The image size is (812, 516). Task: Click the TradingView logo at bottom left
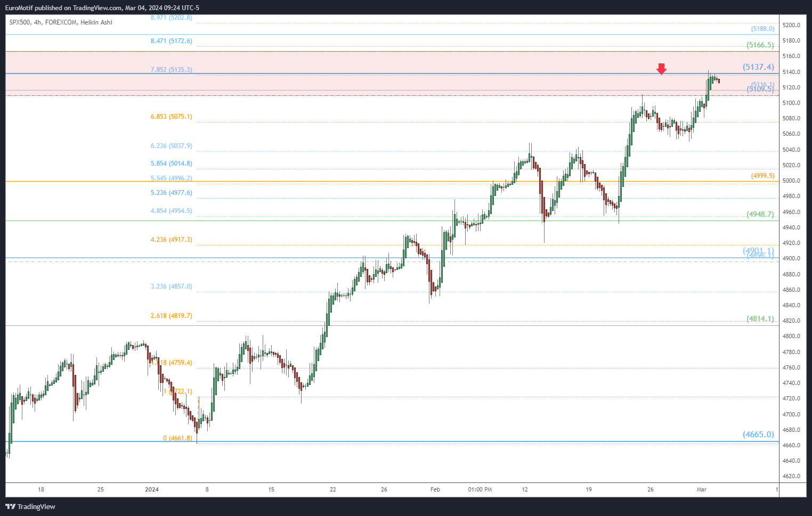30,506
